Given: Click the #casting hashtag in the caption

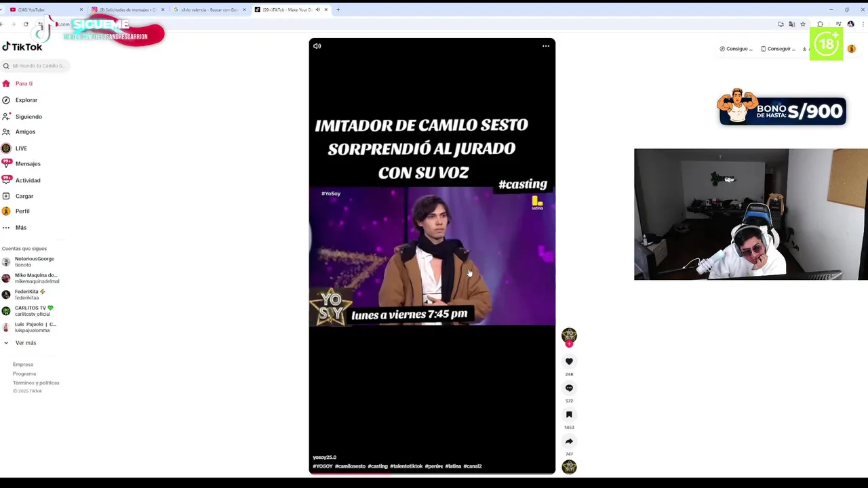Looking at the screenshot, I should coord(378,466).
